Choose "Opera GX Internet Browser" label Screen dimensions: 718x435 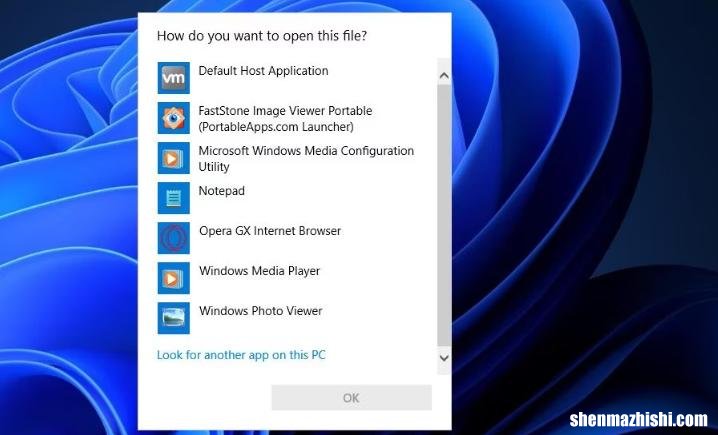270,231
